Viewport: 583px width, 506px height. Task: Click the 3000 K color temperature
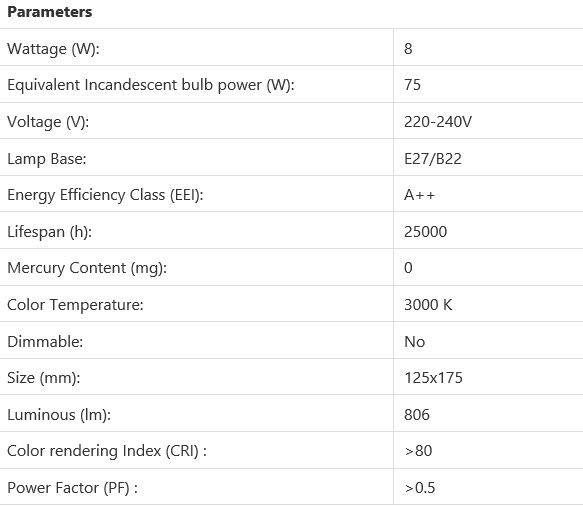(x=428, y=305)
